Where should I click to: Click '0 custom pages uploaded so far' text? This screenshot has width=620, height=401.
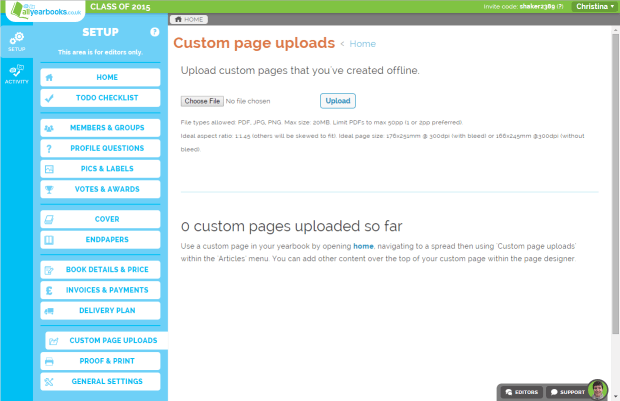click(291, 227)
